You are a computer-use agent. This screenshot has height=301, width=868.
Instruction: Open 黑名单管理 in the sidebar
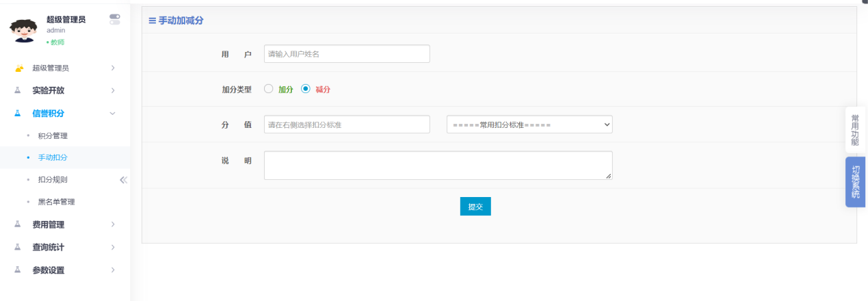56,202
